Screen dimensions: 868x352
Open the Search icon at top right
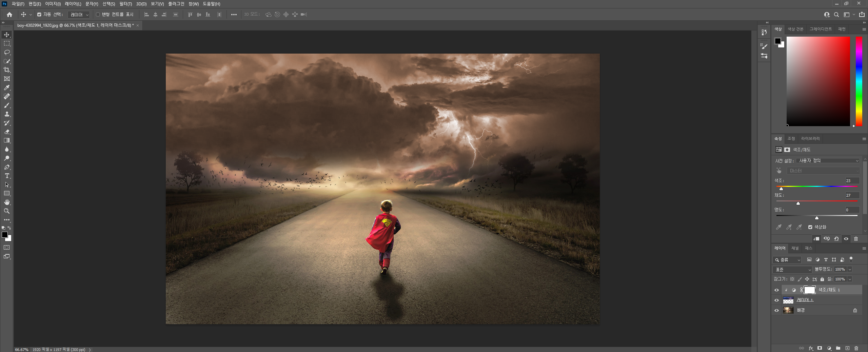coord(836,15)
